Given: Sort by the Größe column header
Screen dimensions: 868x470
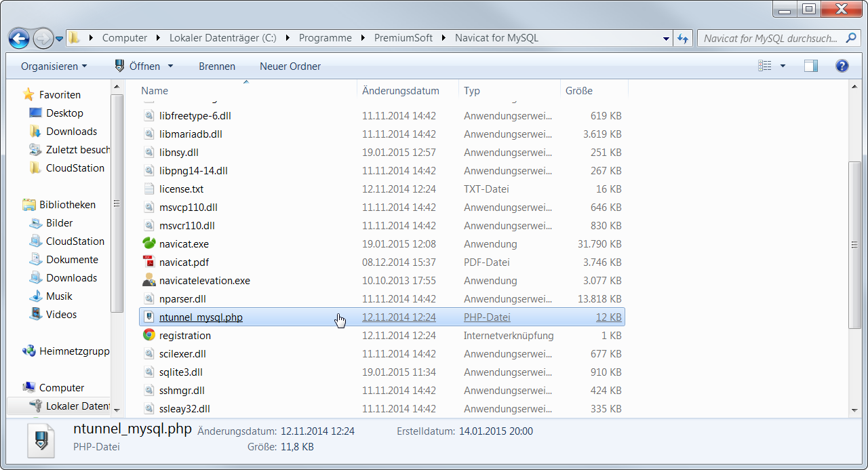Looking at the screenshot, I should (x=594, y=90).
